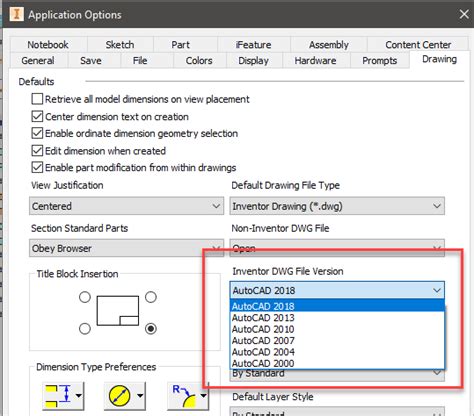Select top-right title block insertion radio
474x416 pixels.
point(151,297)
